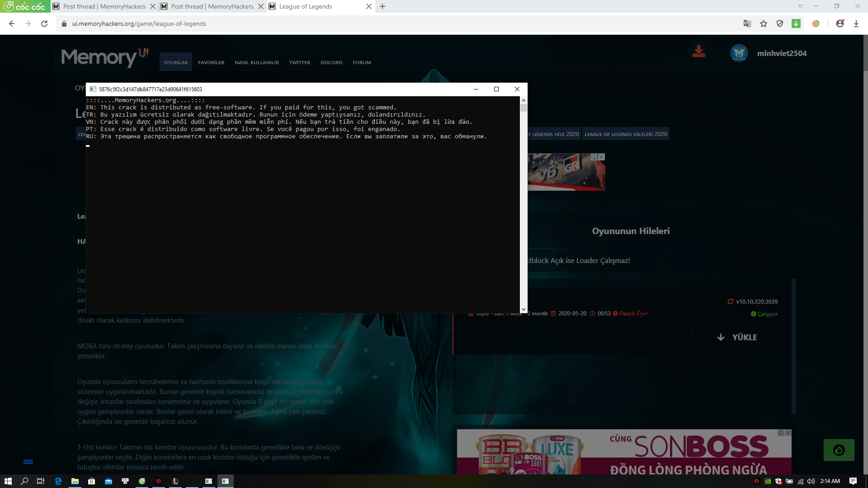
Task: Open browser downloads via toolbar arrow icon
Action: point(856,23)
